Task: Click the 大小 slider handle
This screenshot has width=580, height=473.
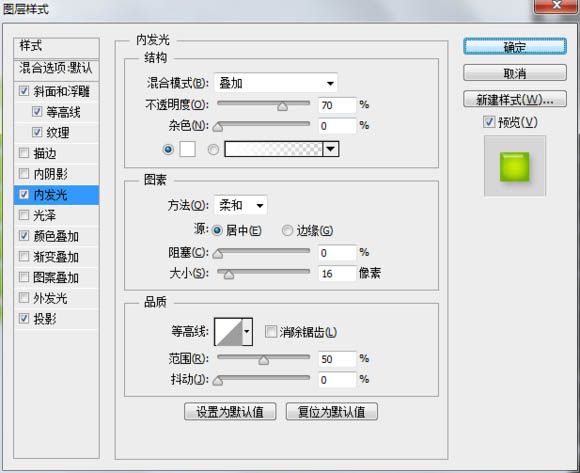Action: [229, 275]
